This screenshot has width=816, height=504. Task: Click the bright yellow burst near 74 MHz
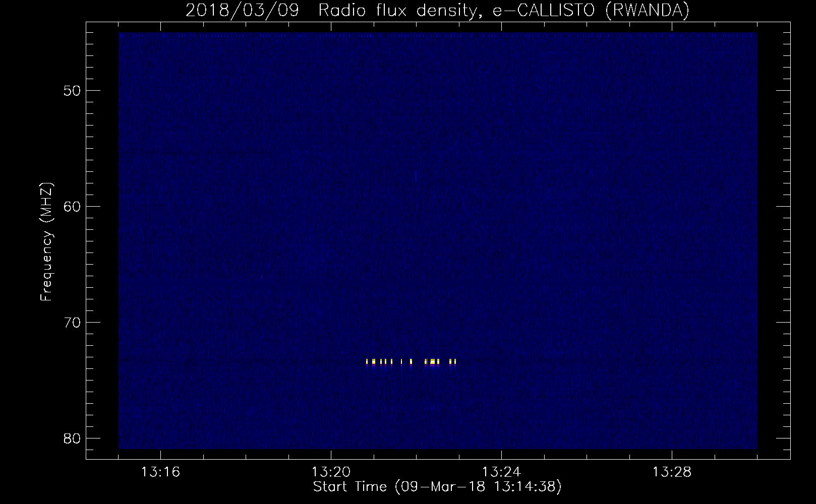pos(411,362)
